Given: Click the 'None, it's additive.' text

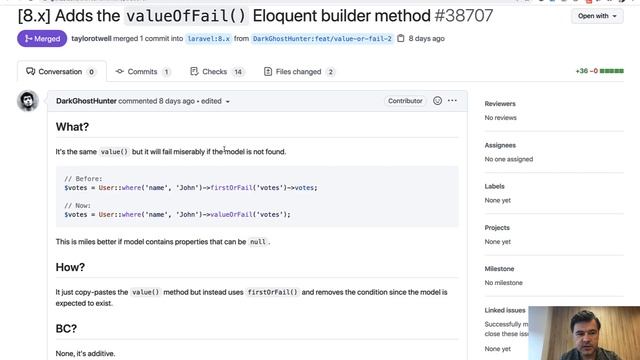Looking at the screenshot, I should (x=85, y=354).
